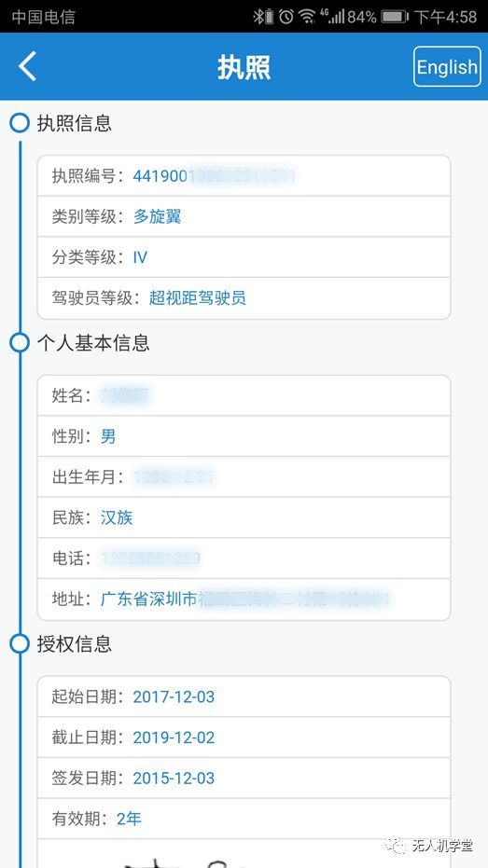Select the 分类等级 IV row
The width and height of the screenshot is (488, 868).
coord(244,257)
